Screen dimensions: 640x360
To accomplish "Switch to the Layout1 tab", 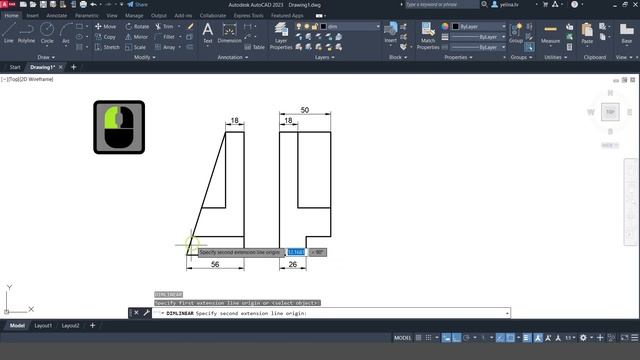I will point(43,325).
